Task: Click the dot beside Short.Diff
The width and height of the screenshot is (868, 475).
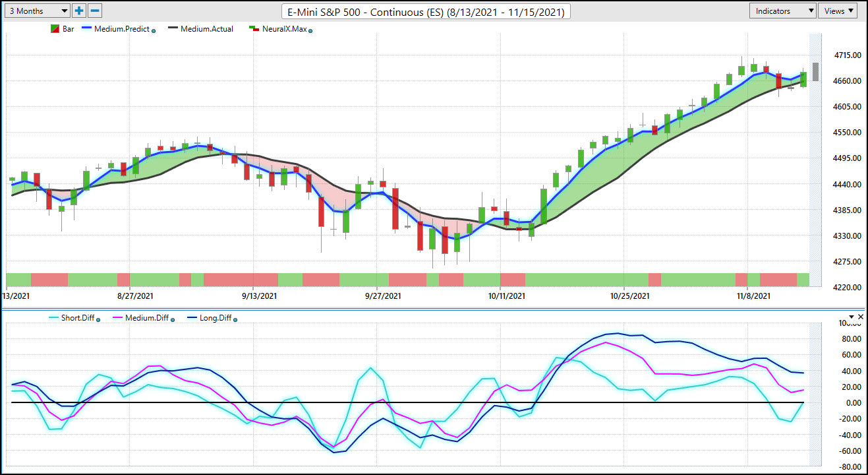Action: point(98,319)
